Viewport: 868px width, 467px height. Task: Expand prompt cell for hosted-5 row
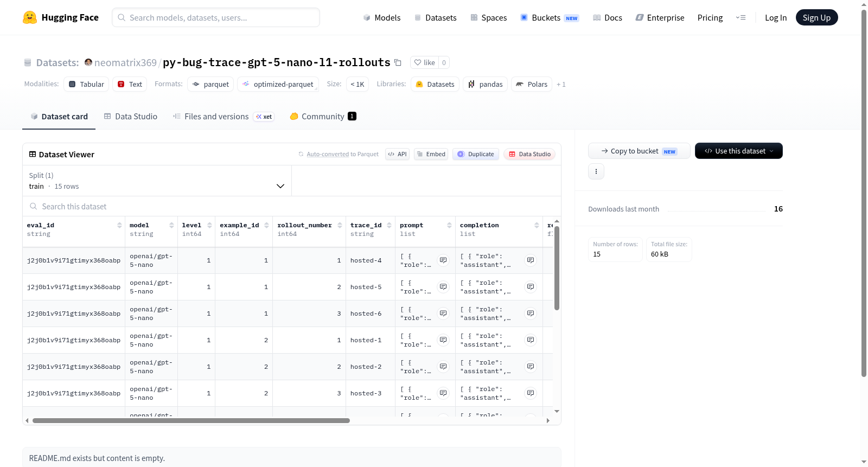coord(443,287)
